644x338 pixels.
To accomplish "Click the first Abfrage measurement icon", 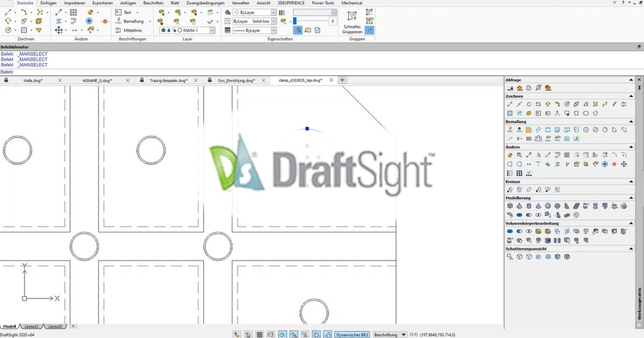I will tap(511, 87).
